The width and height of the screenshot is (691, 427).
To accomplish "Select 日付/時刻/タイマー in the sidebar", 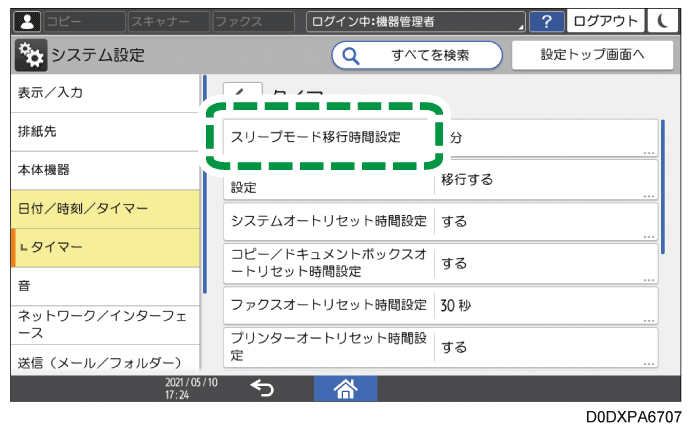I will (105, 209).
